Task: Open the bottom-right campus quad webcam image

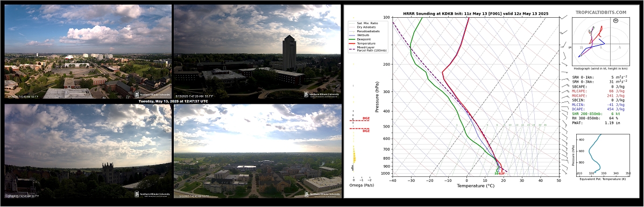Action: click(258, 152)
